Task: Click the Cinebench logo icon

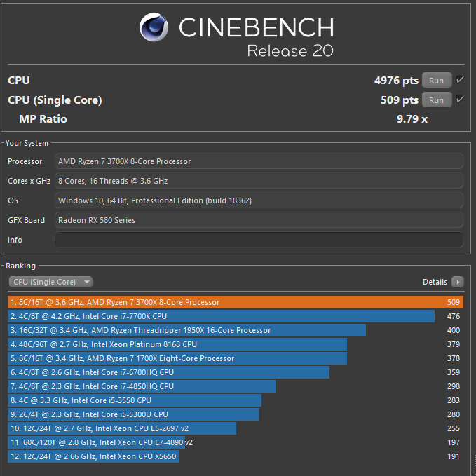Action: (x=154, y=27)
